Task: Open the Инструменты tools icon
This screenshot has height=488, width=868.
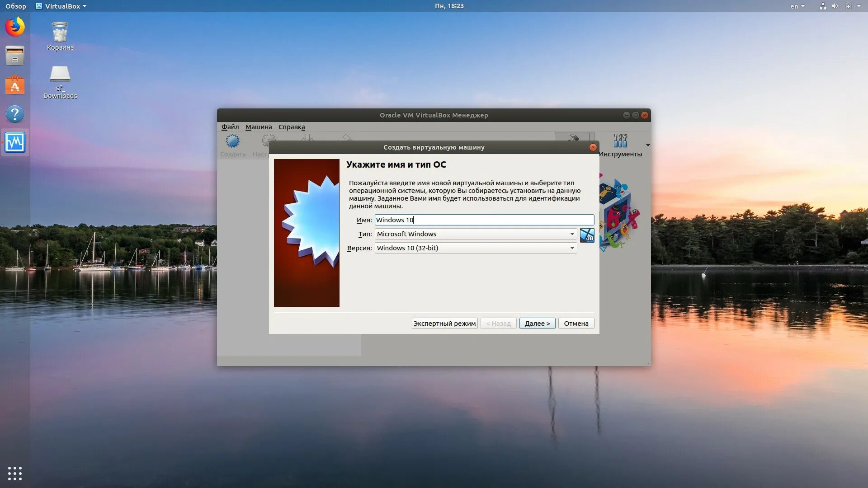Action: tap(620, 141)
